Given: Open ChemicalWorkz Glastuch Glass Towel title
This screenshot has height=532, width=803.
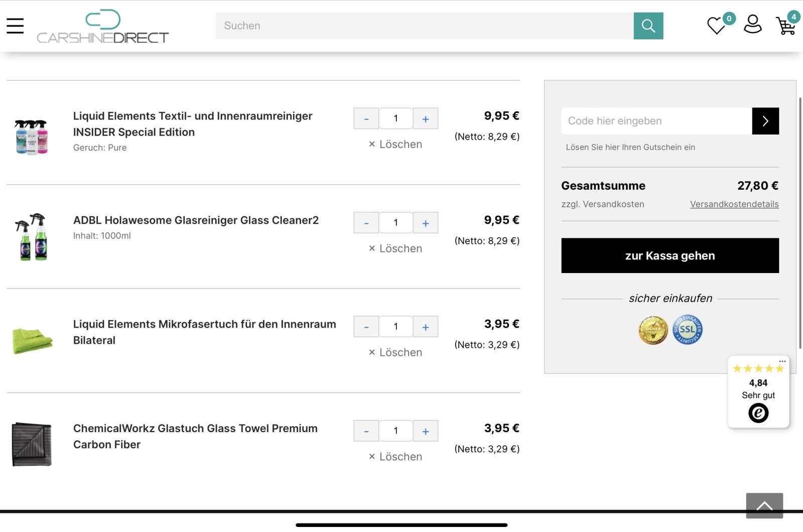Looking at the screenshot, I should click(195, 437).
